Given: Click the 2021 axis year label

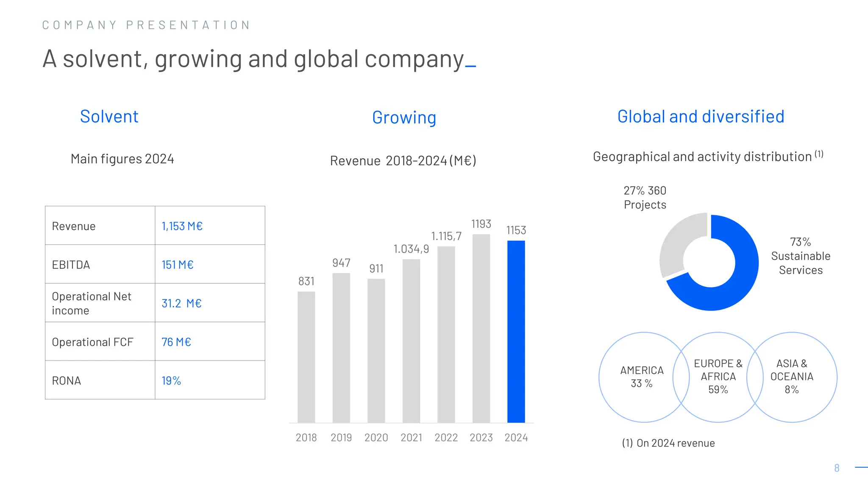Looking at the screenshot, I should click(411, 438).
